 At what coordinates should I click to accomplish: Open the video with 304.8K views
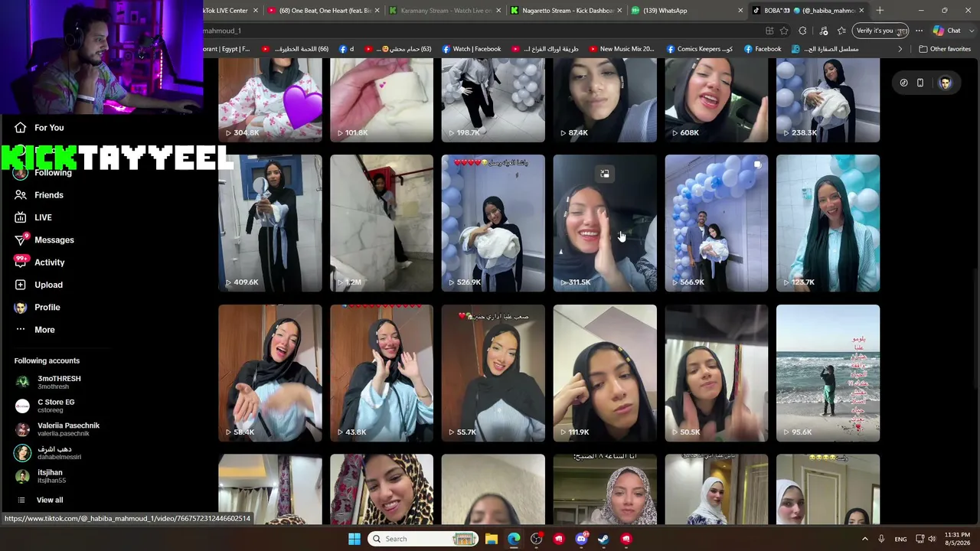(x=270, y=100)
